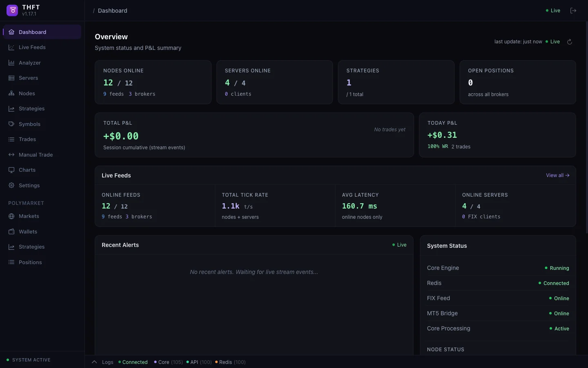Click the Symbols tag icon
588x368 pixels.
11,124
